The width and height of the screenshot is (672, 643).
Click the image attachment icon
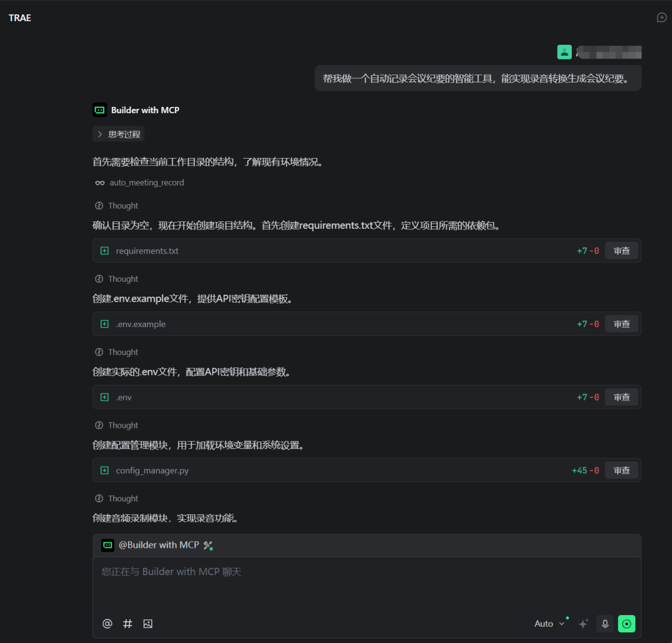tap(147, 623)
